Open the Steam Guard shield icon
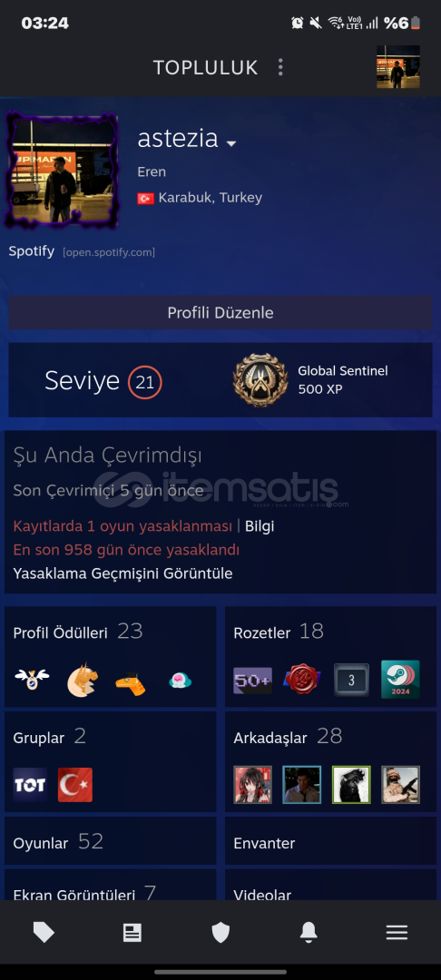This screenshot has width=441, height=980. pyautogui.click(x=220, y=933)
